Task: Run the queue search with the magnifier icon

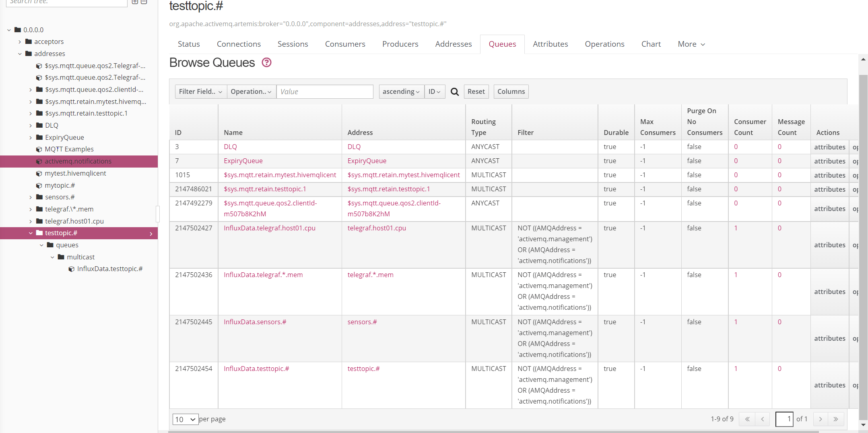Action: click(455, 91)
